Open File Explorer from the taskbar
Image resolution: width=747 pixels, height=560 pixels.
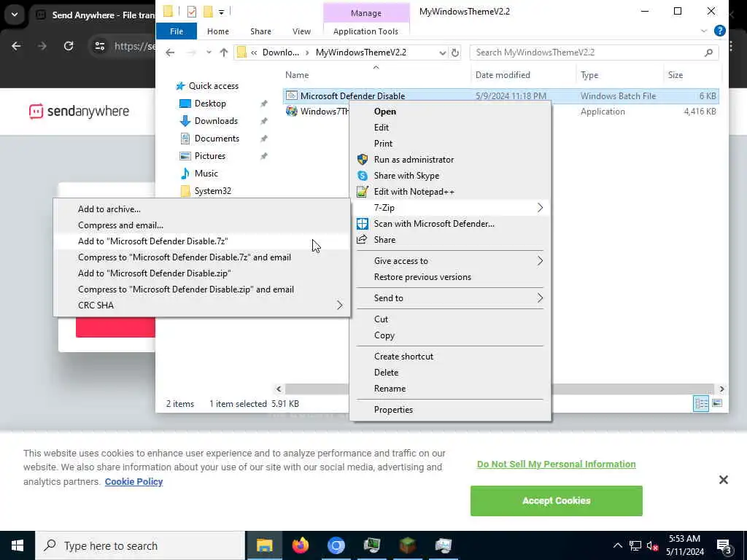[x=264, y=545]
